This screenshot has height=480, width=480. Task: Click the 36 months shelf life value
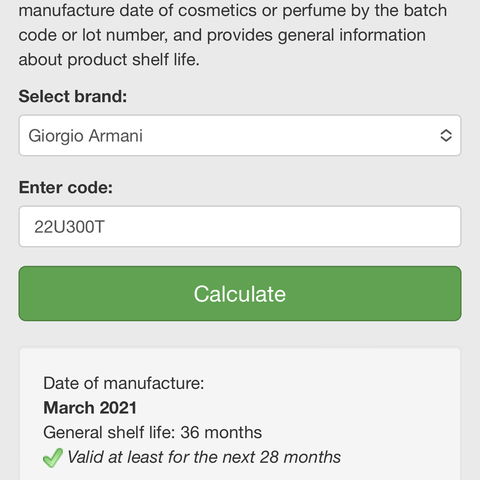221,432
